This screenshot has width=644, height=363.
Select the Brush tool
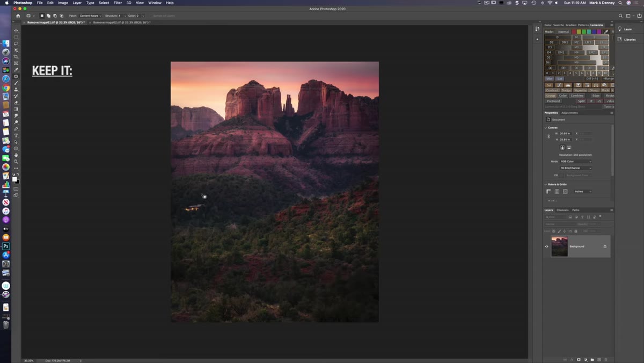pyautogui.click(x=16, y=83)
